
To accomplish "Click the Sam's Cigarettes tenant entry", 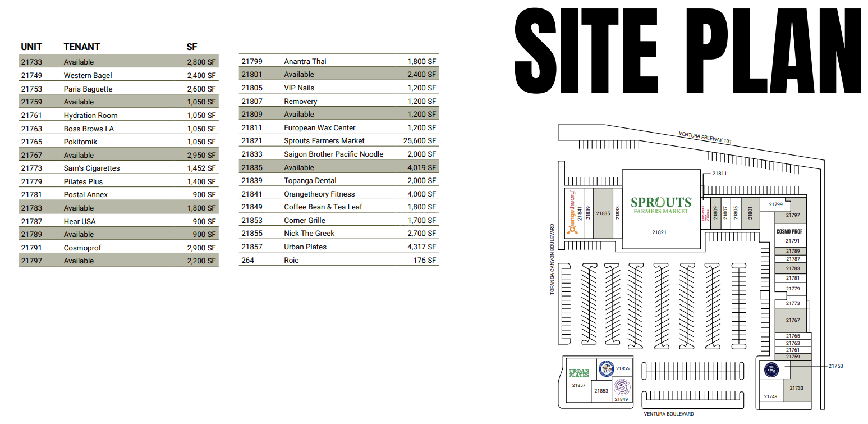I will pos(91,168).
